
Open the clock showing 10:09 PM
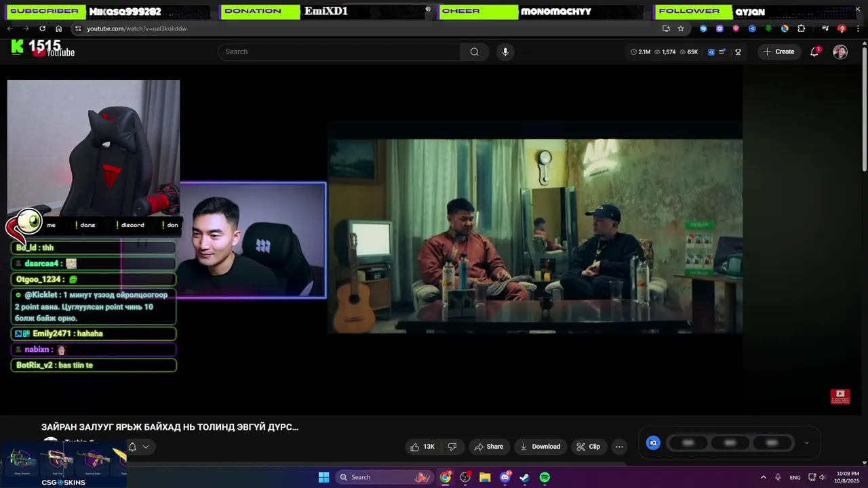pyautogui.click(x=848, y=477)
